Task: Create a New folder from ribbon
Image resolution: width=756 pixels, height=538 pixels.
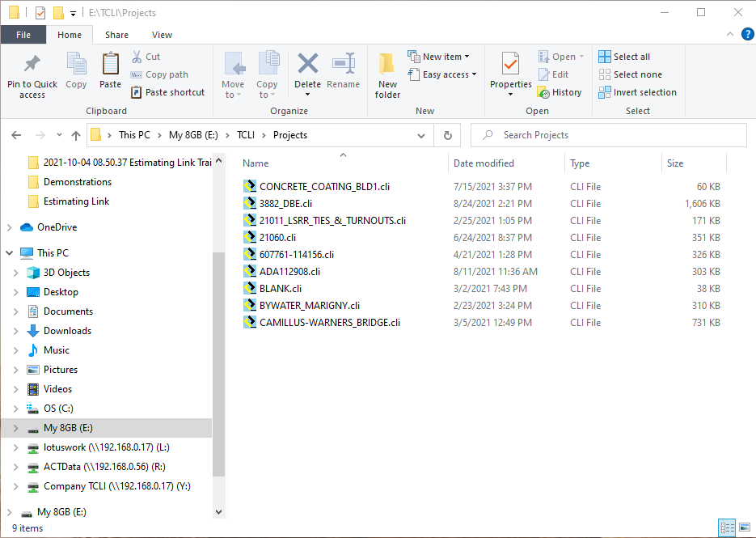Action: coord(387,75)
